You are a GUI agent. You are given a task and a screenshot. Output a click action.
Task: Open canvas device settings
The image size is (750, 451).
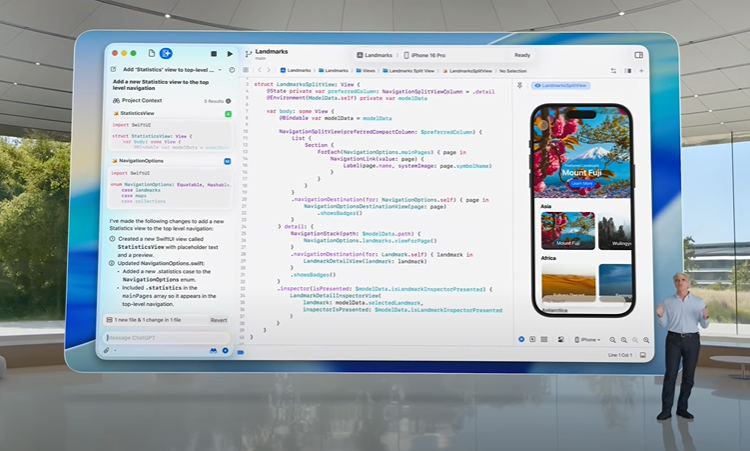pos(561,340)
